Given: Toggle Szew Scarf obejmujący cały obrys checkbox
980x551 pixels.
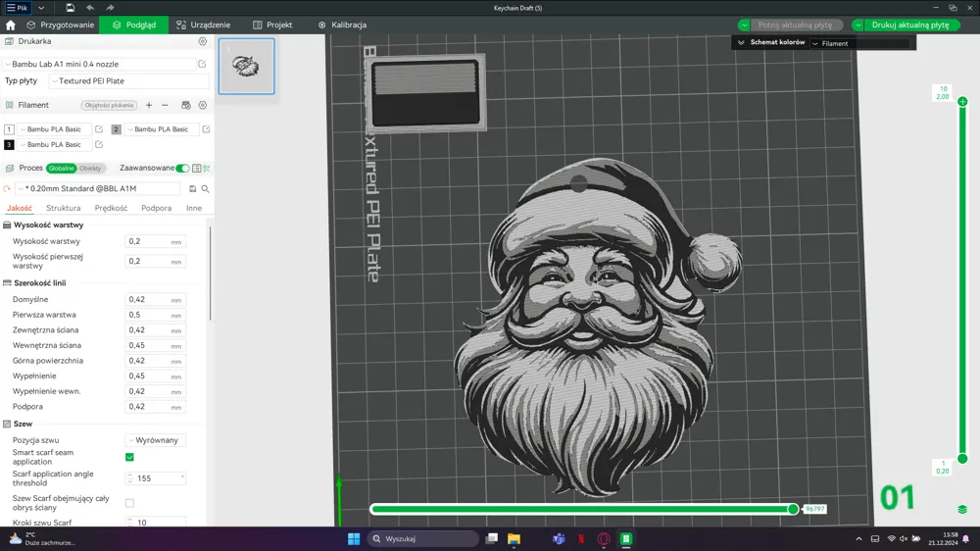Looking at the screenshot, I should [x=129, y=503].
